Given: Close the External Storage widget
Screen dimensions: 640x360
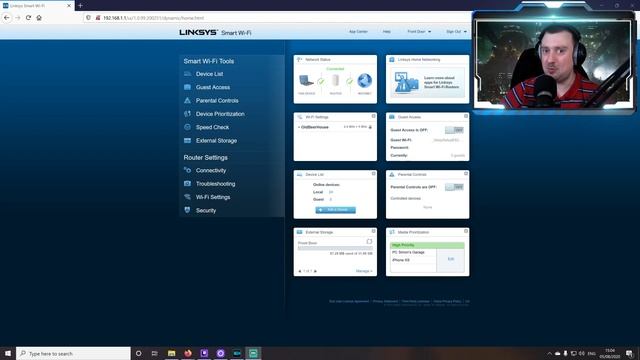Looking at the screenshot, I should pyautogui.click(x=373, y=231).
